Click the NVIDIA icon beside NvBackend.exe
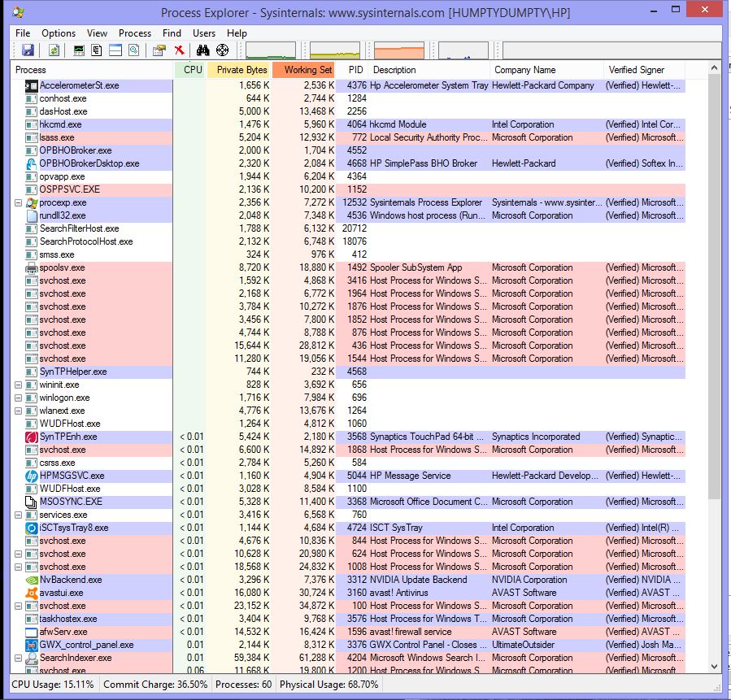The image size is (731, 700). pos(31,580)
